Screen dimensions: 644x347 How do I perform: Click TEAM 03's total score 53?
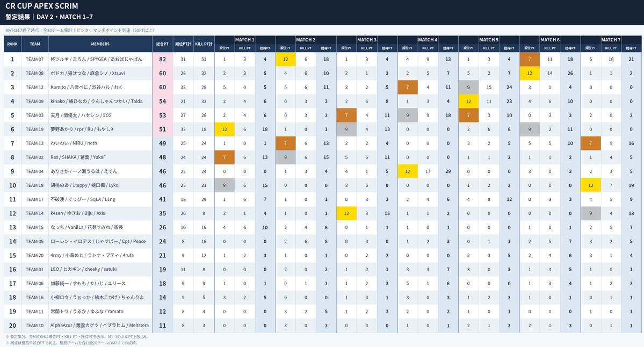coord(163,115)
